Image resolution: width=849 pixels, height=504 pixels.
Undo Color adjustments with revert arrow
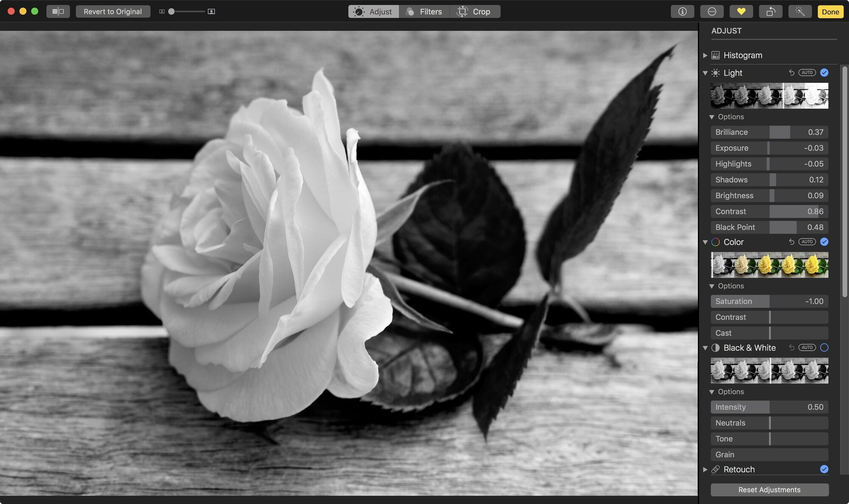[x=791, y=242]
